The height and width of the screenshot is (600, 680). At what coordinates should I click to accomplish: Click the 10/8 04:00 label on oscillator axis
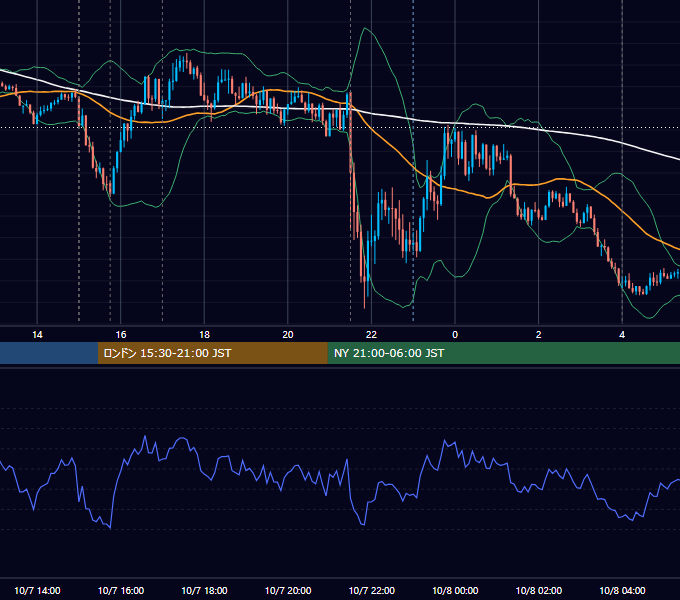(622, 590)
